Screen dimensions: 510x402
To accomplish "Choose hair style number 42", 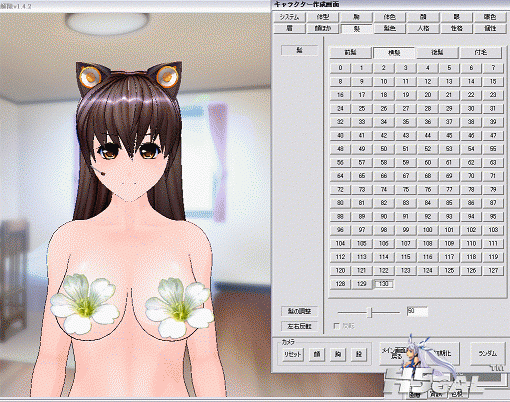I will (384, 136).
